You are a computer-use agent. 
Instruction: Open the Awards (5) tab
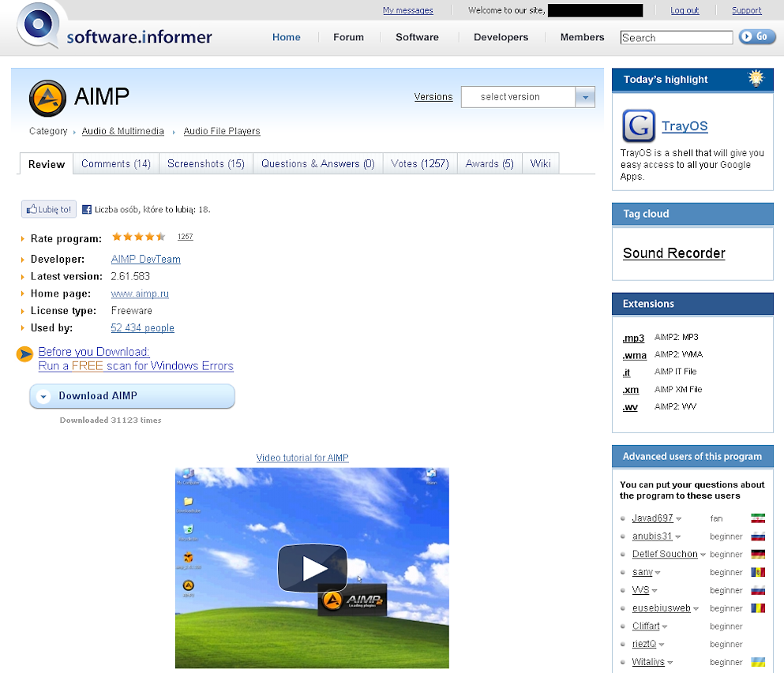(490, 164)
